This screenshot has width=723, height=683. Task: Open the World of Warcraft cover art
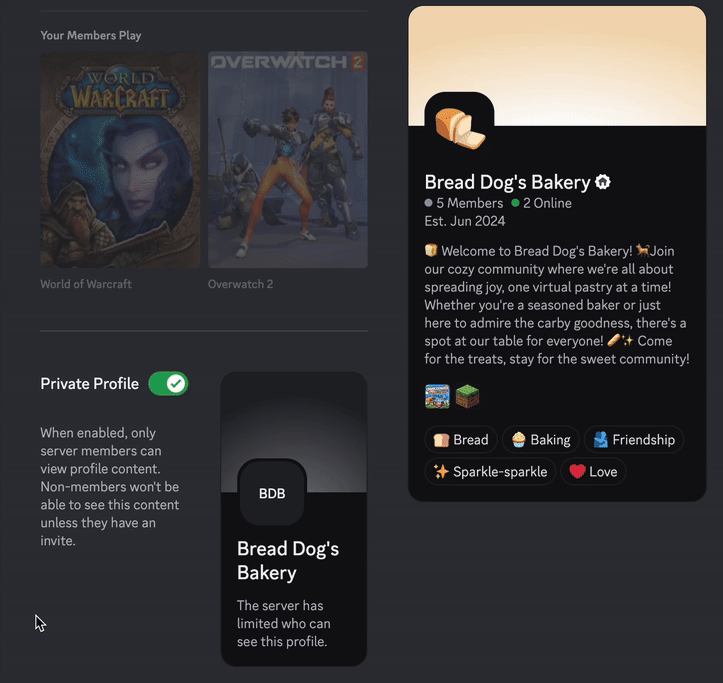[x=120, y=160]
